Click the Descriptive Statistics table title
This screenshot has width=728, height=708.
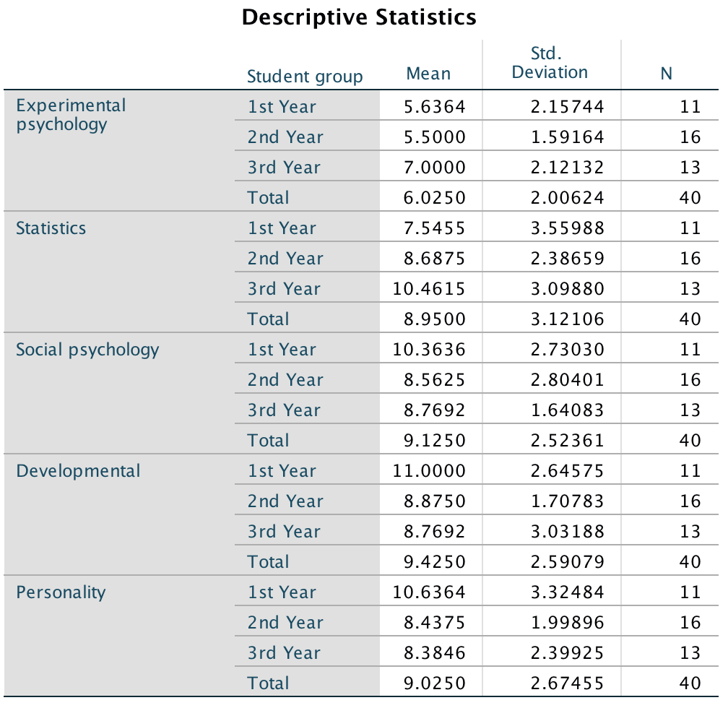pos(359,17)
